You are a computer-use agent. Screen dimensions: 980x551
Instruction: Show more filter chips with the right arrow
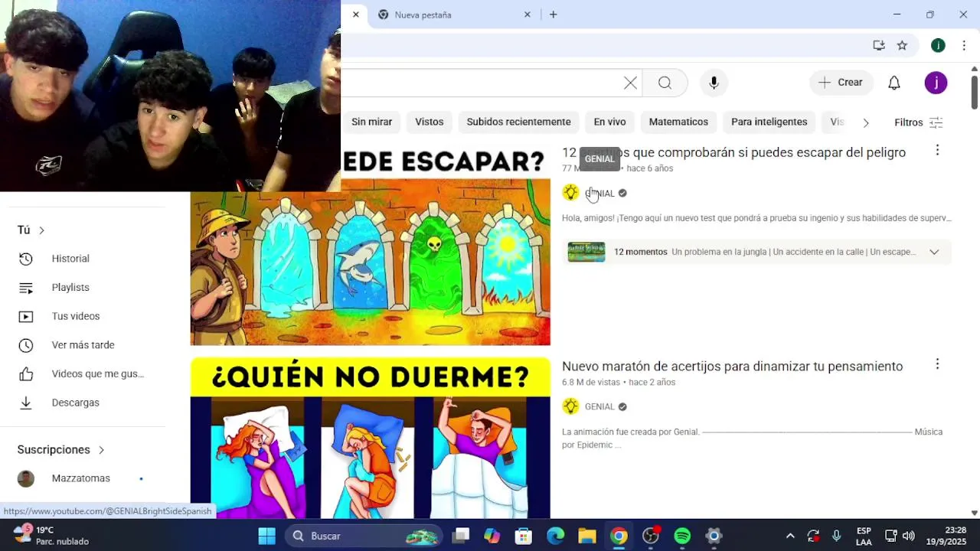(x=866, y=122)
